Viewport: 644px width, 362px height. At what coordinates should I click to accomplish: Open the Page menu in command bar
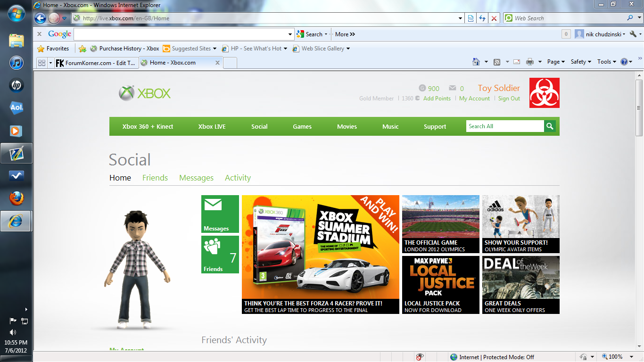556,62
